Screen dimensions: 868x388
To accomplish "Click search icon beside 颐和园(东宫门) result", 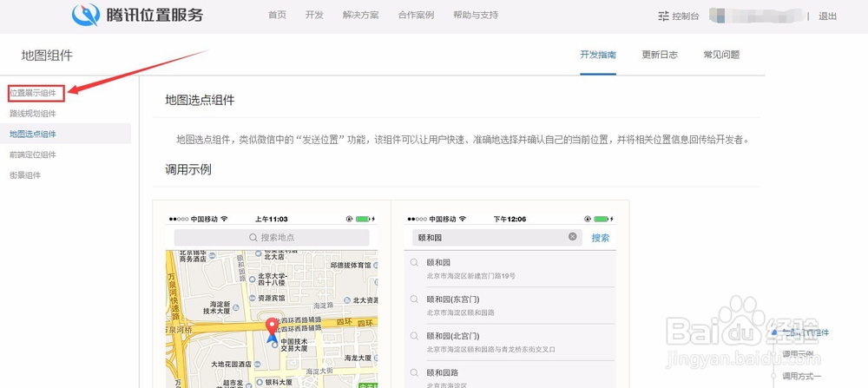I will [x=414, y=299].
